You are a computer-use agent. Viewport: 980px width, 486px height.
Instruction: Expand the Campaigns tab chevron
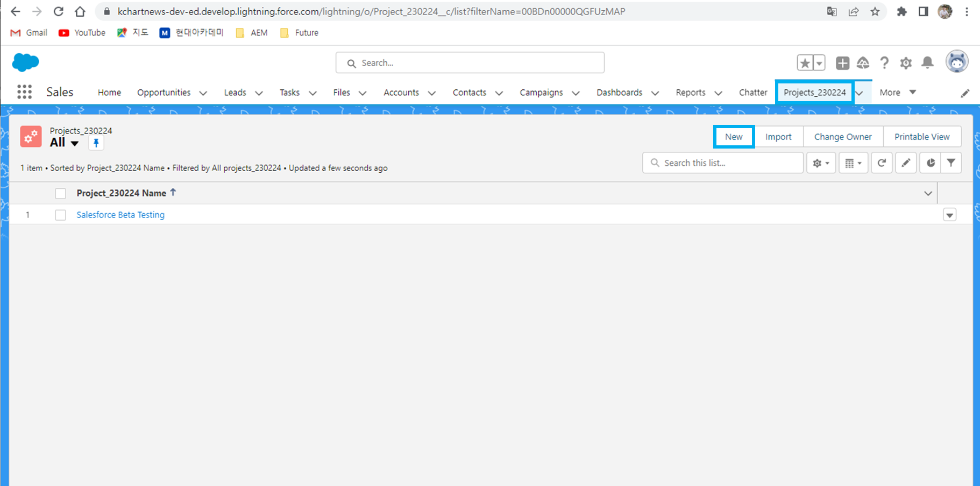576,93
